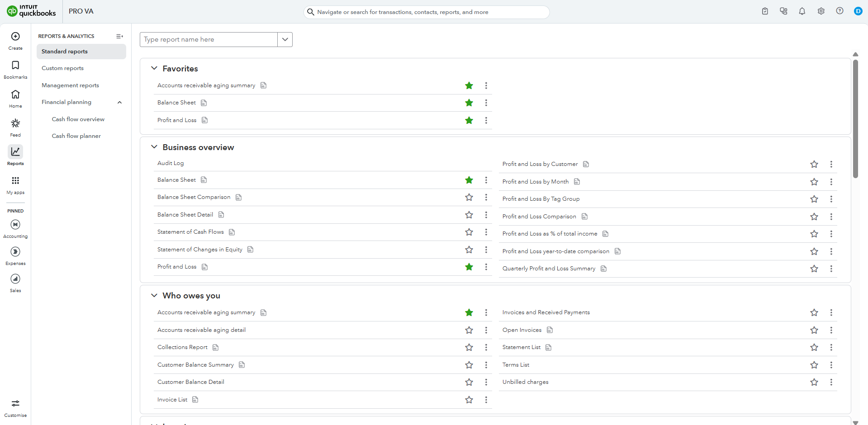Favorite the Balance Sheet Comparison report

pos(469,198)
